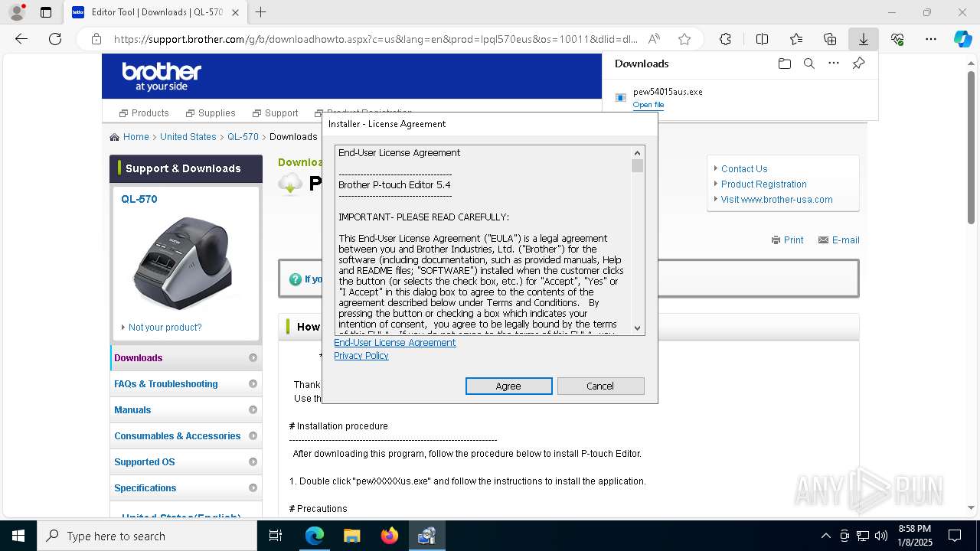Image resolution: width=980 pixels, height=551 pixels.
Task: View site information via the lock icon
Action: tap(96, 39)
